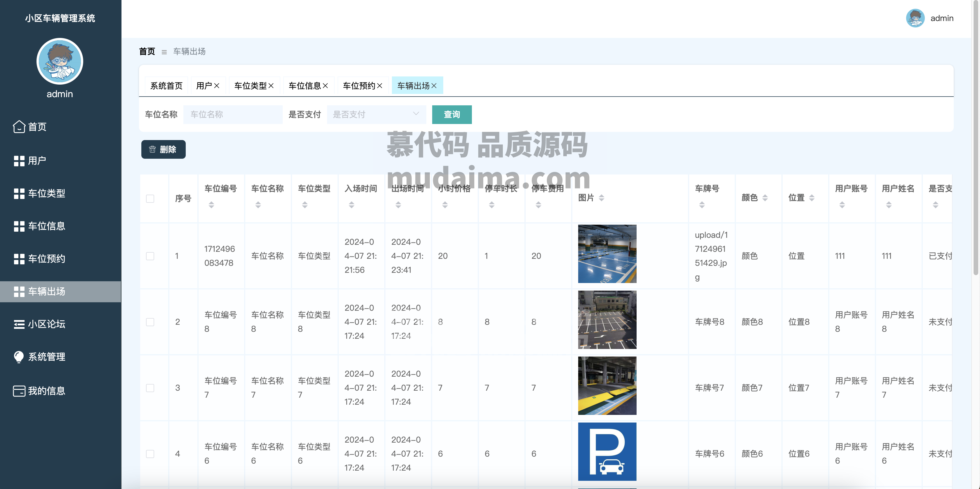This screenshot has width=980, height=489.
Task: Click the grid icon beside 车位信息 in sidebar
Action: tap(19, 226)
